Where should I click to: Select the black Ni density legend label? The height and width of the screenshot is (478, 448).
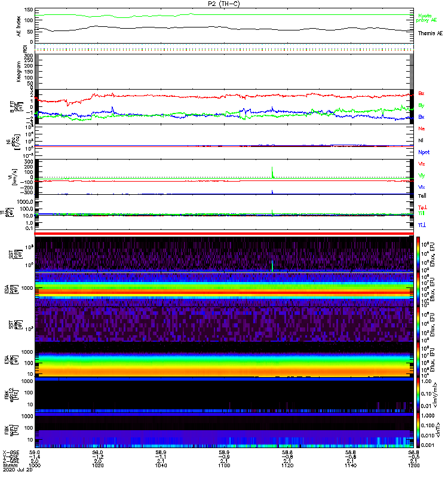[421, 140]
